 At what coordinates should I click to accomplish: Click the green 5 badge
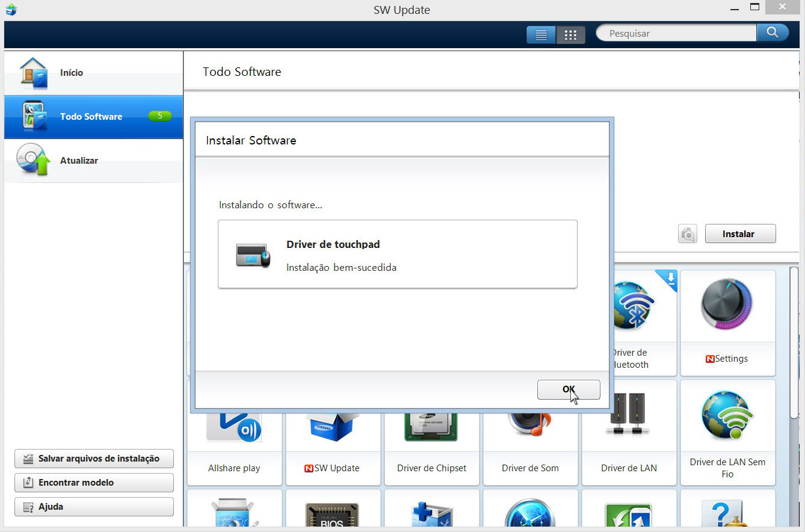[x=160, y=116]
